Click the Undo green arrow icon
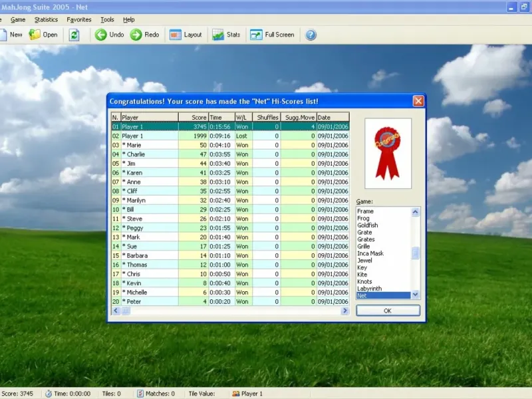 (101, 35)
